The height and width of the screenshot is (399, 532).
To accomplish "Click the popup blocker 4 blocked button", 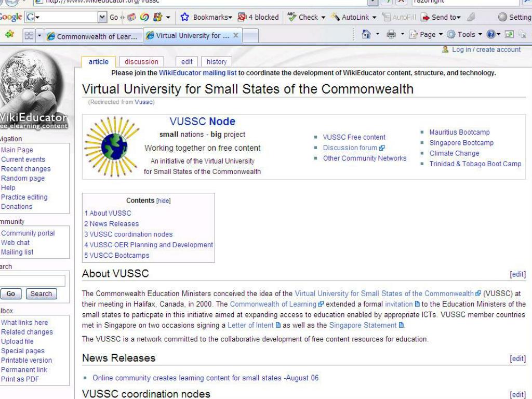I will (258, 17).
